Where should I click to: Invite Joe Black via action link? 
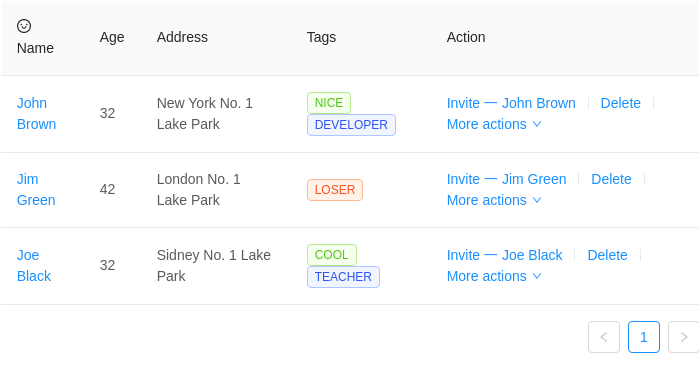505,255
